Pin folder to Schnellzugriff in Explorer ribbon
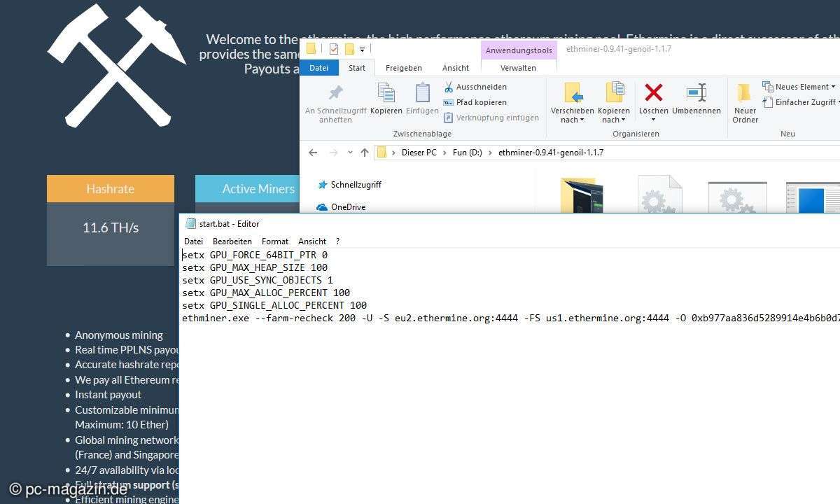The image size is (840, 504). click(x=336, y=103)
